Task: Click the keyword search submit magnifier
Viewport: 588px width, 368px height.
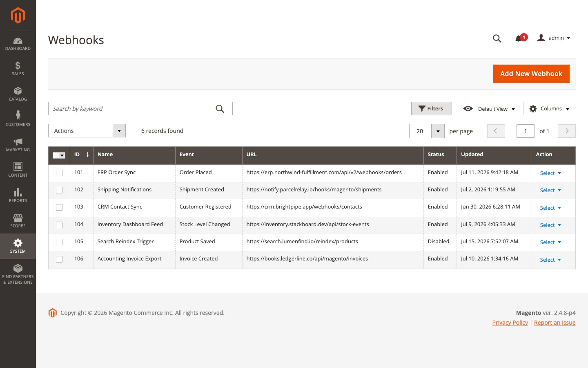Action: pyautogui.click(x=220, y=109)
